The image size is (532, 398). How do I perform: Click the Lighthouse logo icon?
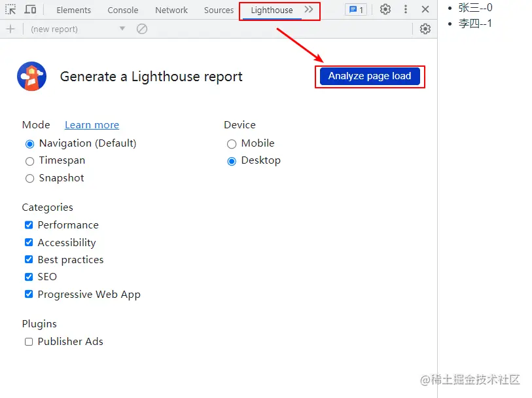coord(31,77)
